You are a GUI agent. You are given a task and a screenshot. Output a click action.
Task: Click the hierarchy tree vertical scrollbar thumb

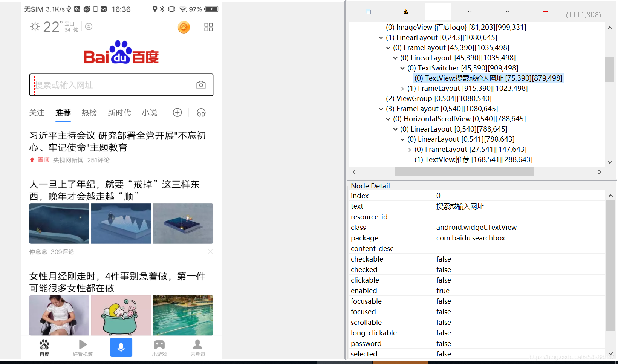(610, 69)
